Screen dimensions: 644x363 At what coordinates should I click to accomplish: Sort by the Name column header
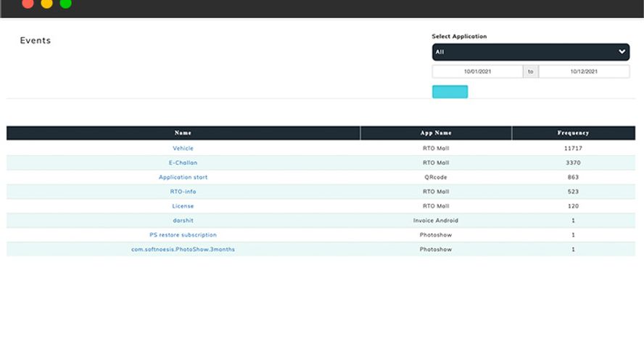coord(183,133)
